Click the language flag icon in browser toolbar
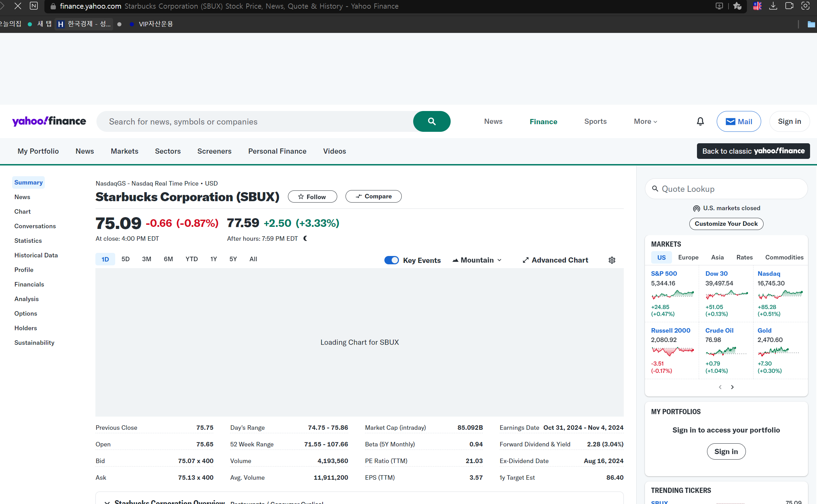 (x=757, y=6)
